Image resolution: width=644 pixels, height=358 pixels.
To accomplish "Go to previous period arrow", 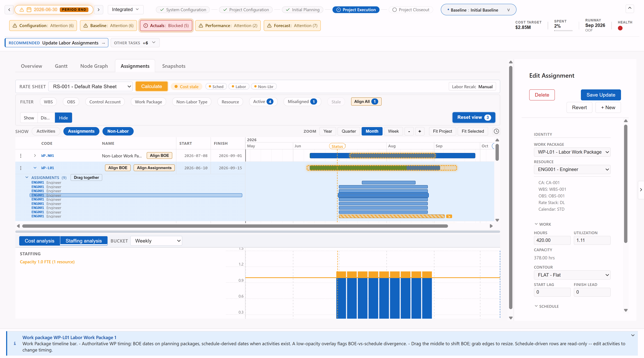I will (9, 10).
